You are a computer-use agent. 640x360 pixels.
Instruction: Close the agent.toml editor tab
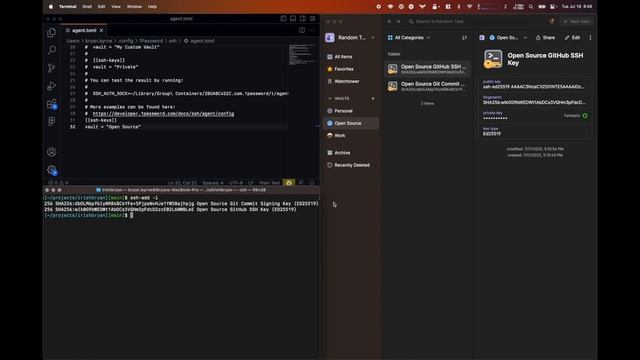pyautogui.click(x=102, y=30)
